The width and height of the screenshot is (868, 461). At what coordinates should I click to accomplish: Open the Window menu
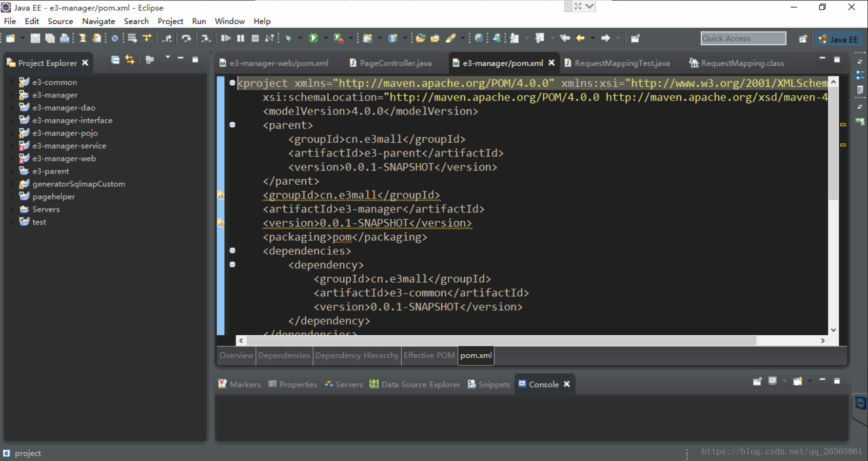pyautogui.click(x=230, y=21)
